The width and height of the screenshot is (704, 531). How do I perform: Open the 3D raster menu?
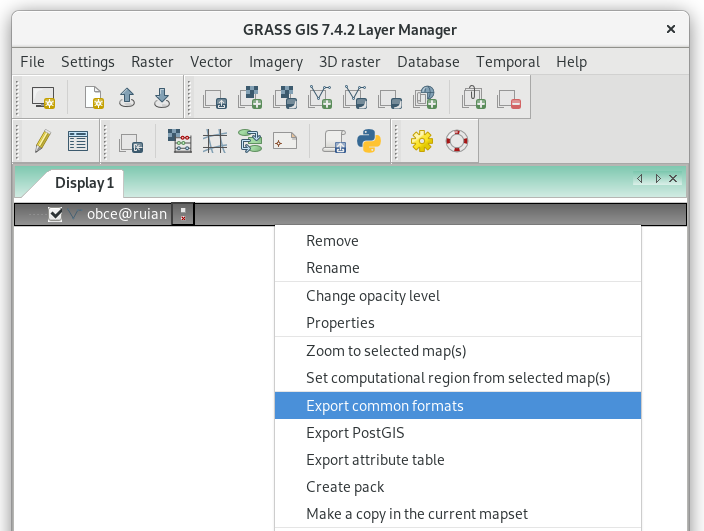point(350,61)
